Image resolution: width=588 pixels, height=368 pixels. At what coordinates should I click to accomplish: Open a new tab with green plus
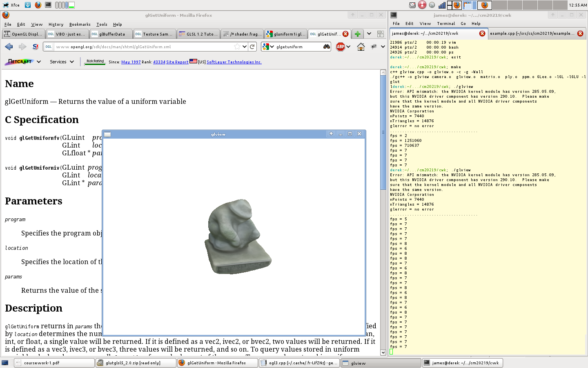[357, 34]
